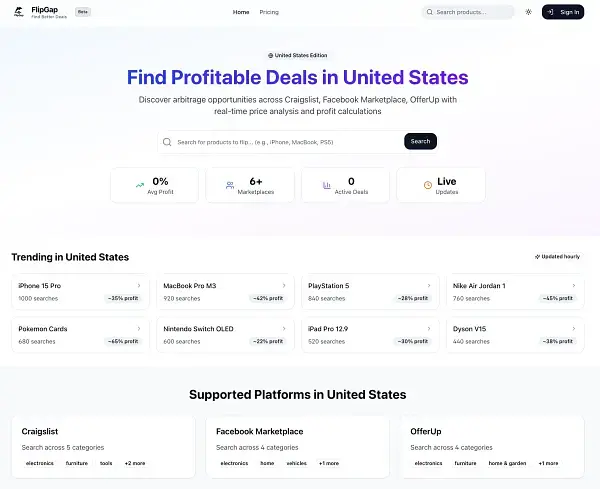The height and width of the screenshot is (489, 600).
Task: Click the OfferUp home & garden tag
Action: coord(507,463)
